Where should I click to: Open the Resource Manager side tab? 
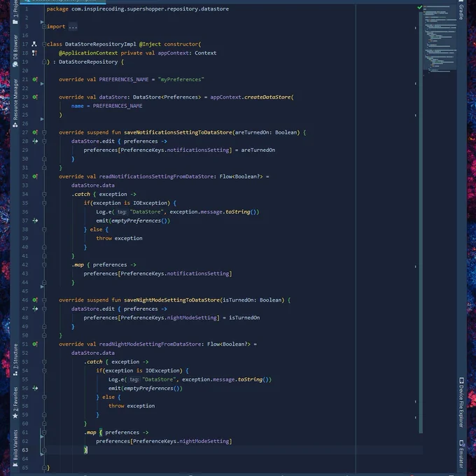point(15,103)
